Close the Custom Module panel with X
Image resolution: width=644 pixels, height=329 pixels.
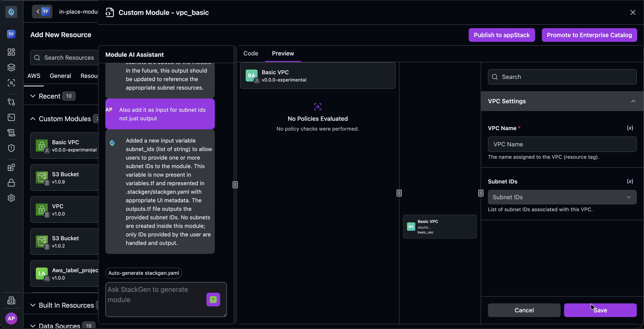633,13
